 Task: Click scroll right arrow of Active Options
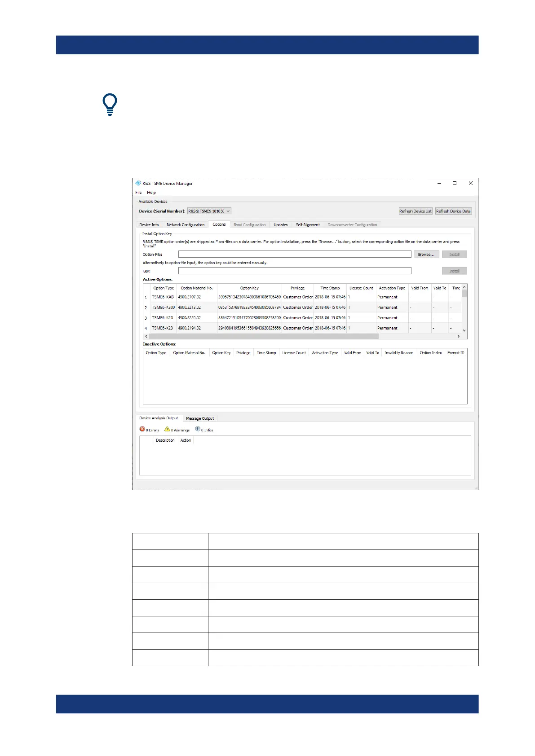(x=459, y=336)
